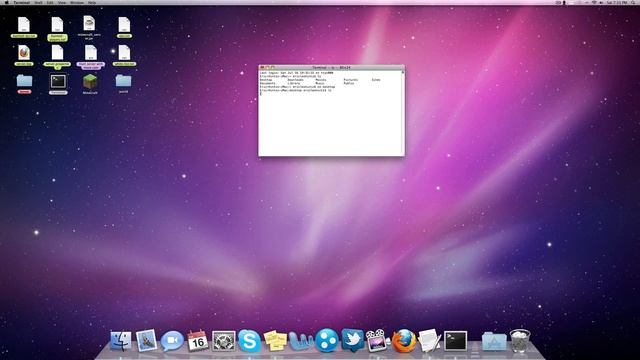Click "Downloads" in the Terminal output

click(x=296, y=80)
